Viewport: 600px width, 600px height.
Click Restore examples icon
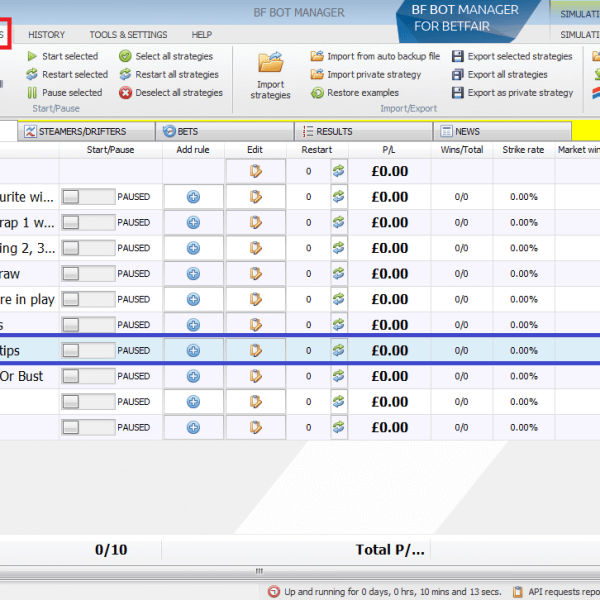pyautogui.click(x=317, y=93)
